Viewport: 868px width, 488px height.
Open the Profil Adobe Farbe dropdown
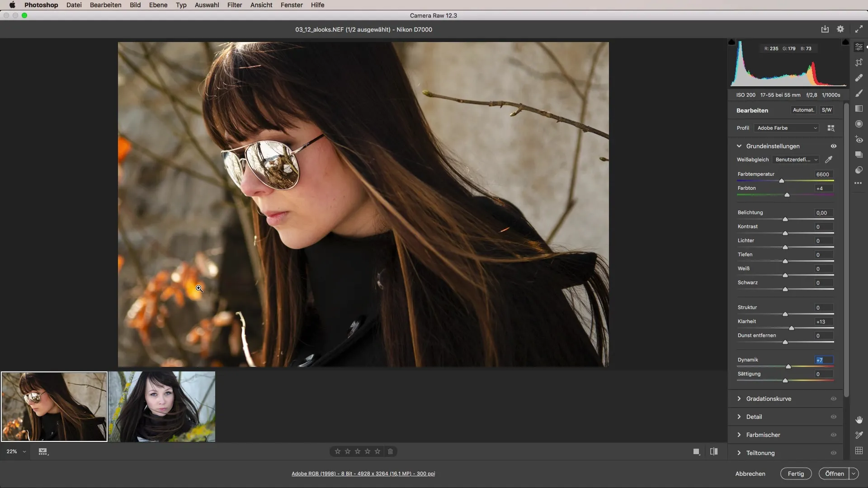point(787,128)
